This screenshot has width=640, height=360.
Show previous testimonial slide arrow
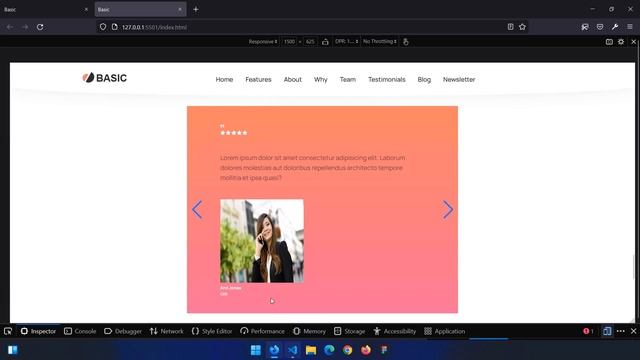[197, 210]
